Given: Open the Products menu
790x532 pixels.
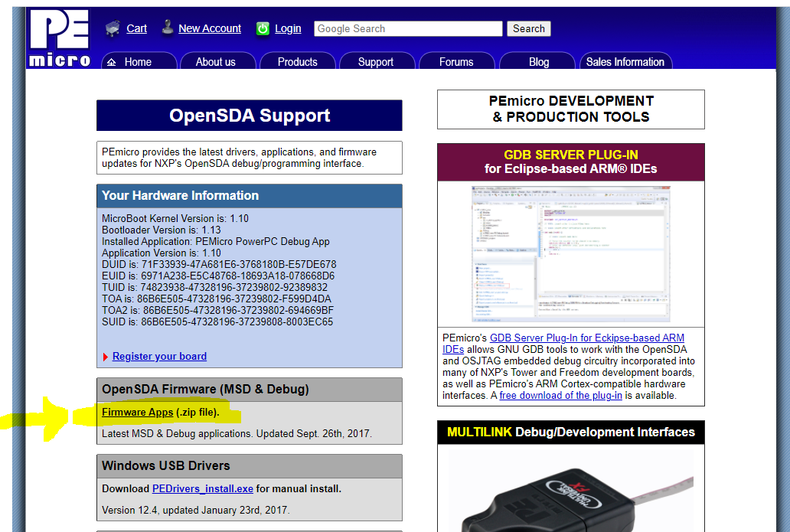Looking at the screenshot, I should pos(298,62).
